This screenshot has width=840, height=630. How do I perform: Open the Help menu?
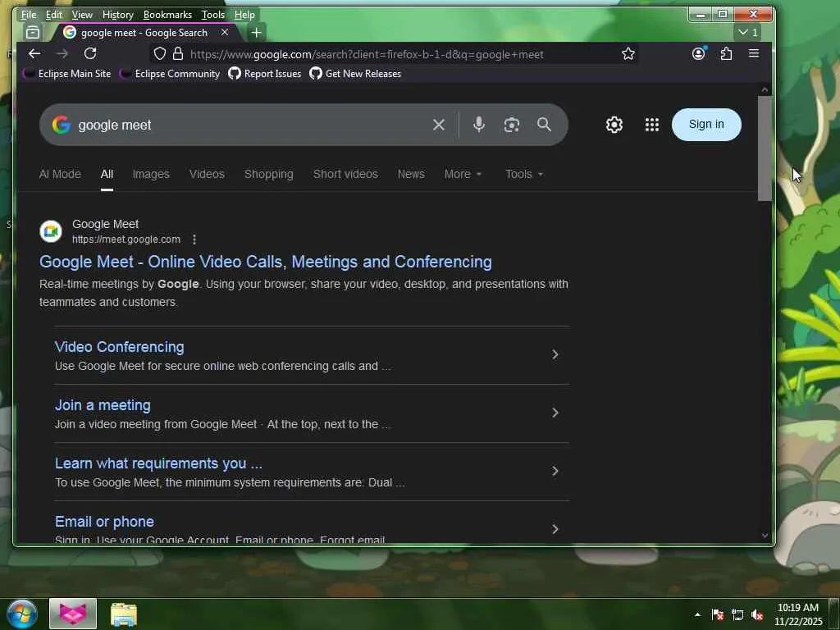[244, 15]
